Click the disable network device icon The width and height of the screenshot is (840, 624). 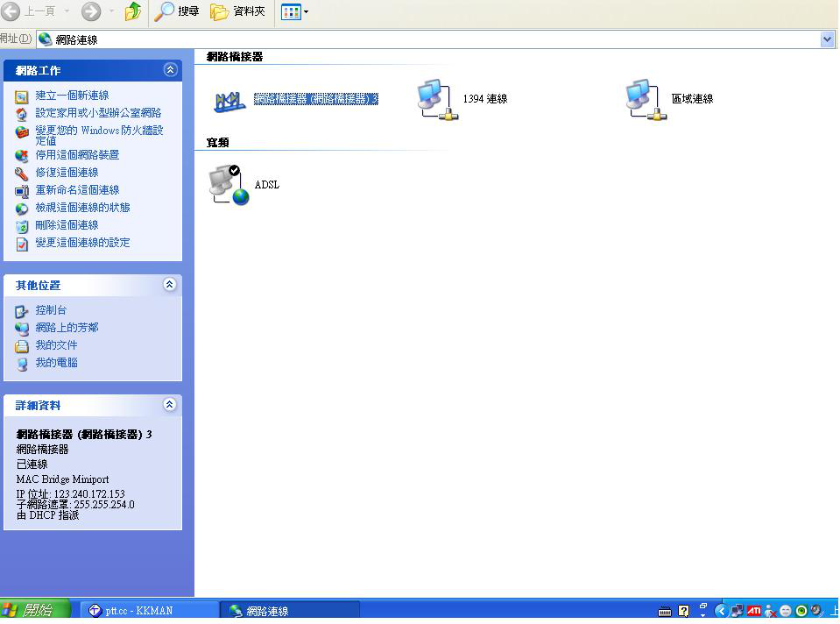pos(21,156)
